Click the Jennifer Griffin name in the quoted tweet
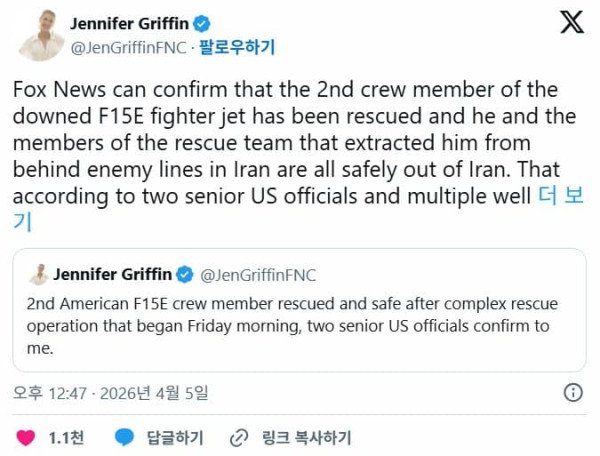The width and height of the screenshot is (600, 456). pyautogui.click(x=113, y=274)
